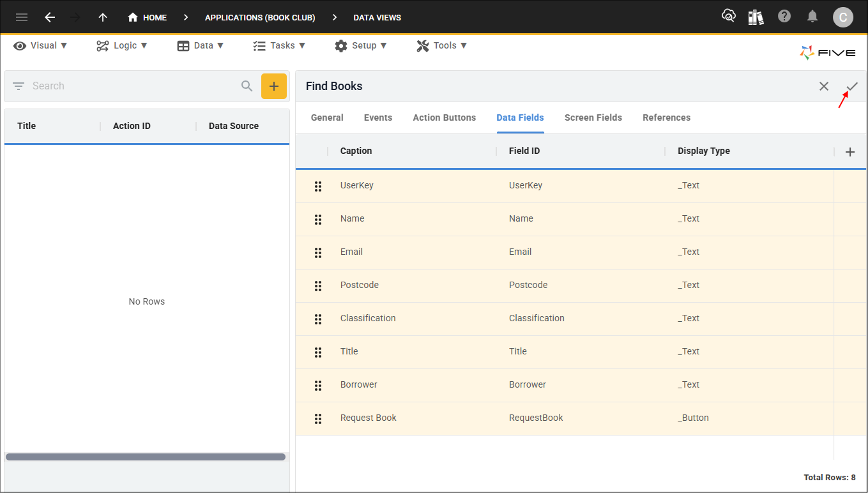Viewport: 868px width, 493px height.
Task: Save Find Books with the checkmark icon
Action: (x=852, y=86)
